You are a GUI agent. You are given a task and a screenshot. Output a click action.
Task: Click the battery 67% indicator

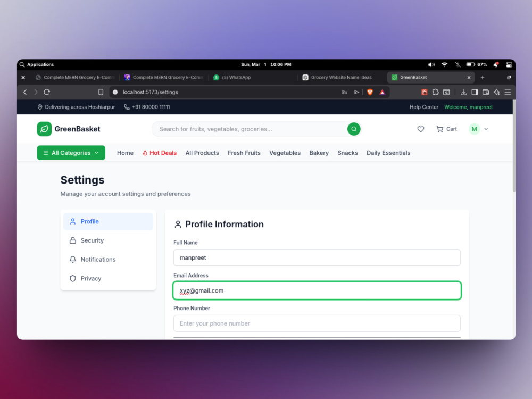click(476, 64)
